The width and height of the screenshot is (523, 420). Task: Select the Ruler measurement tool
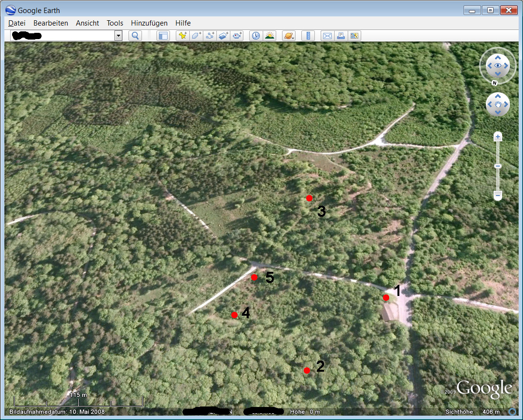pyautogui.click(x=308, y=36)
